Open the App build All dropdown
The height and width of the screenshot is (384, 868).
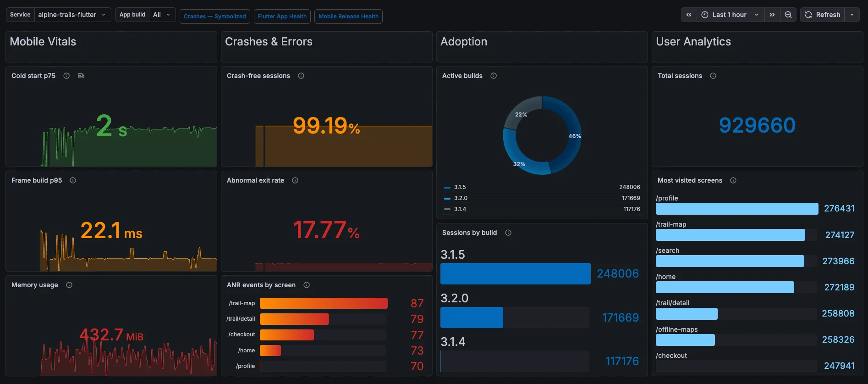(x=162, y=15)
